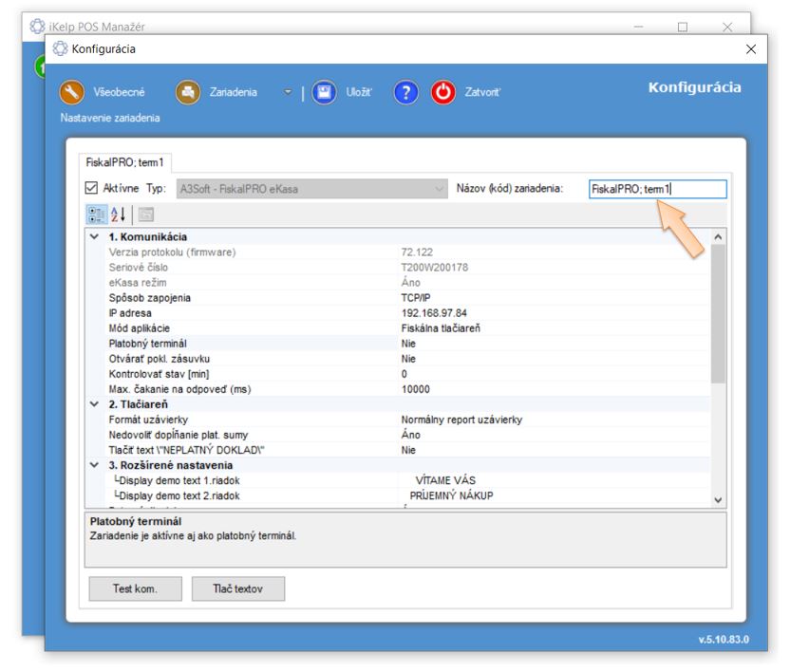
Task: Open help with the question mark icon
Action: click(405, 92)
